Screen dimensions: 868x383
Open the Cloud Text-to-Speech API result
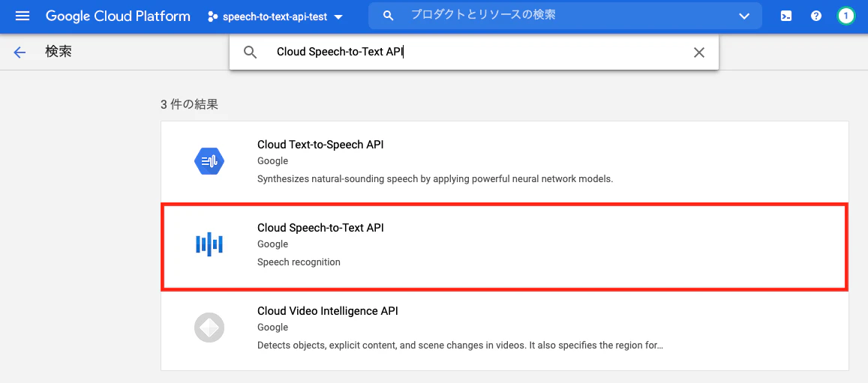(504, 161)
